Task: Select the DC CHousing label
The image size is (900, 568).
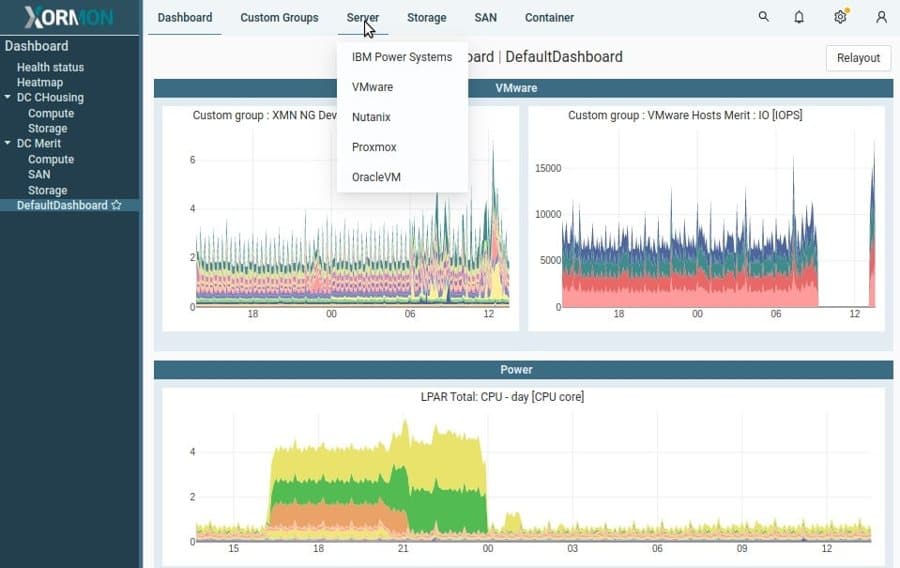Action: (x=50, y=98)
